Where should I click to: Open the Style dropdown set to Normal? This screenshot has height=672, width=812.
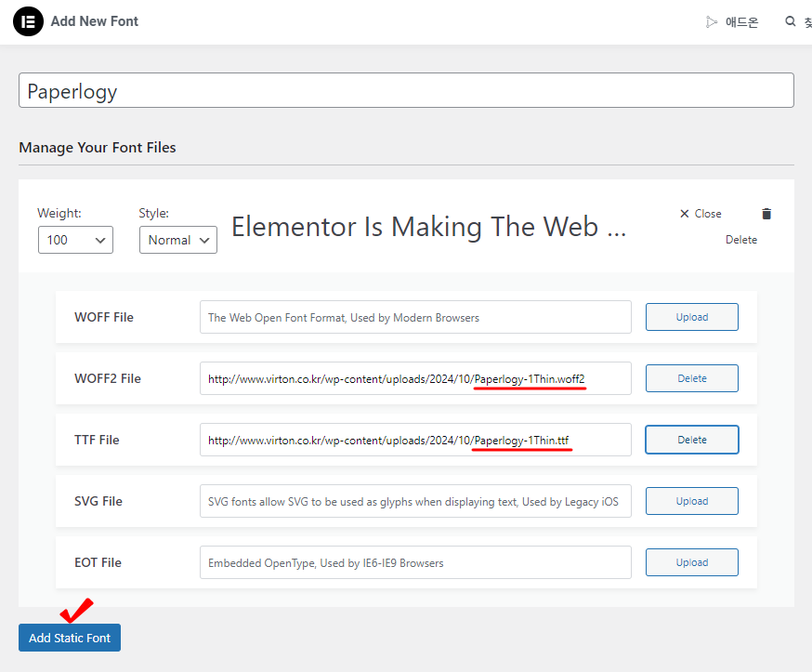coord(178,240)
